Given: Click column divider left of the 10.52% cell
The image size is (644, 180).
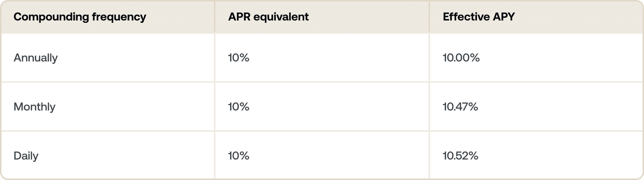Looking at the screenshot, I should point(429,156).
